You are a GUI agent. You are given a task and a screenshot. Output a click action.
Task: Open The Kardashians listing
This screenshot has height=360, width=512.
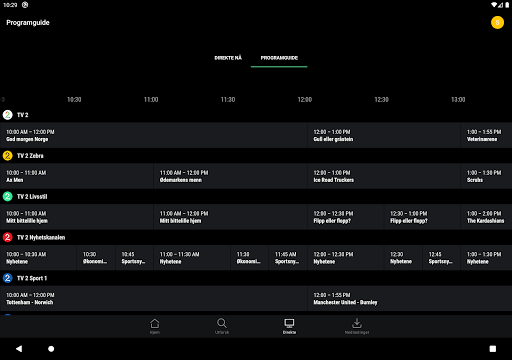pyautogui.click(x=486, y=217)
